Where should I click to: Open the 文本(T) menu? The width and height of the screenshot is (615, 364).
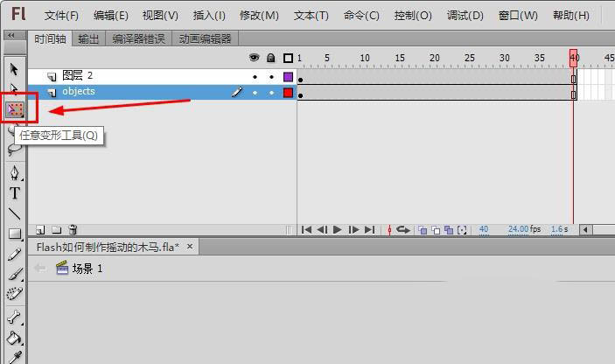click(311, 16)
